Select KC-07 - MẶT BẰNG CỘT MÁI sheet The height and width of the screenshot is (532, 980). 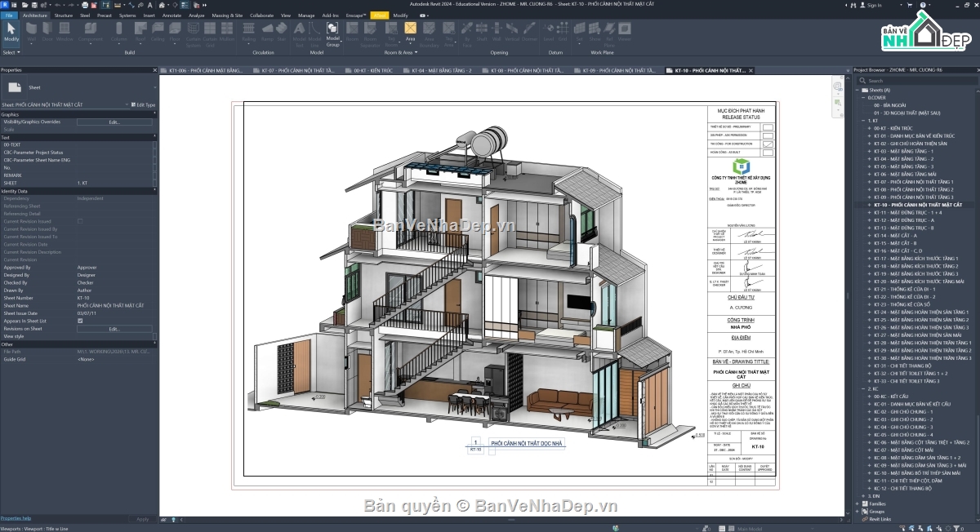[x=903, y=450]
